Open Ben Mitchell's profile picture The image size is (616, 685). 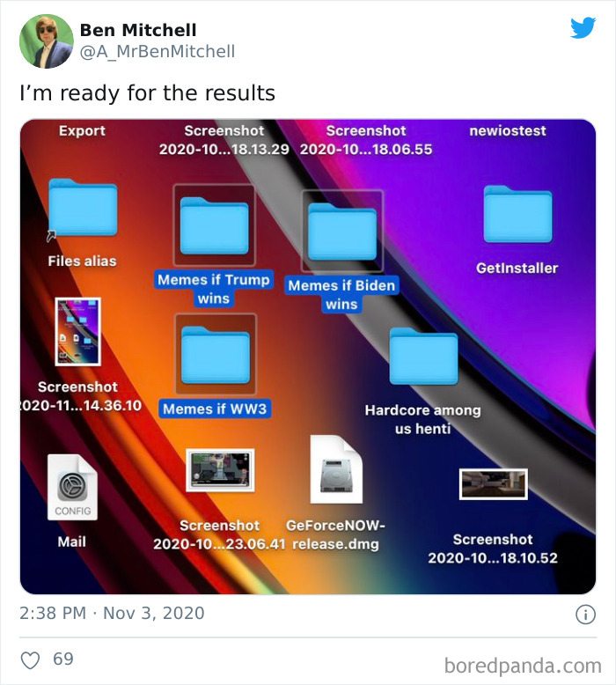click(x=47, y=41)
